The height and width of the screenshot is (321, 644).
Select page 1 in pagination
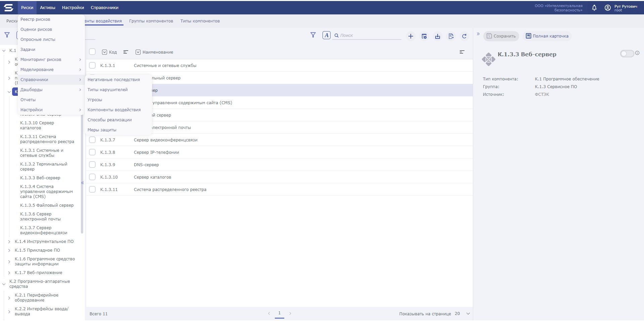click(279, 313)
